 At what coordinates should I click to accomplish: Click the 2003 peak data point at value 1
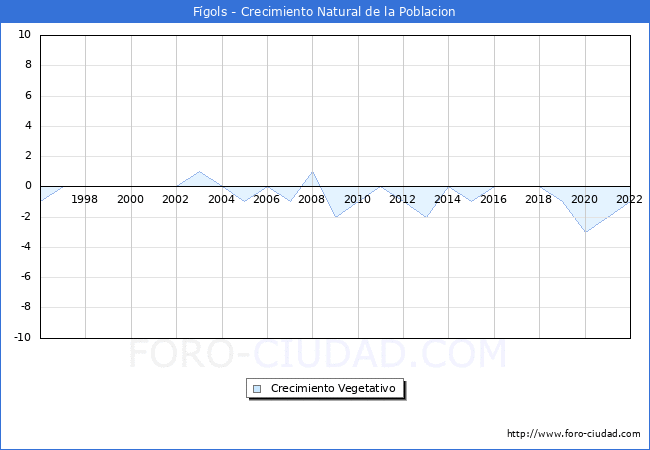(x=199, y=171)
